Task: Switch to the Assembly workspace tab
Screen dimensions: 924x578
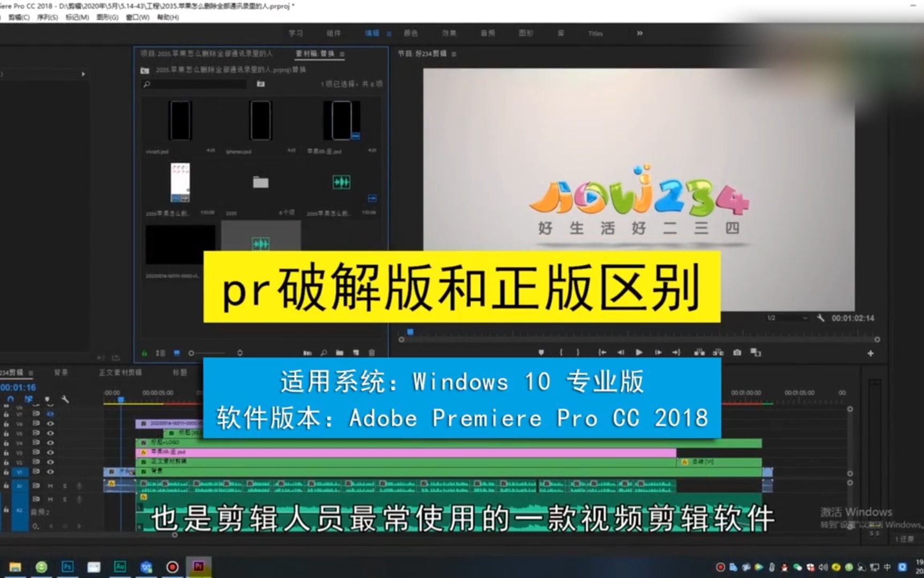Action: click(x=334, y=33)
